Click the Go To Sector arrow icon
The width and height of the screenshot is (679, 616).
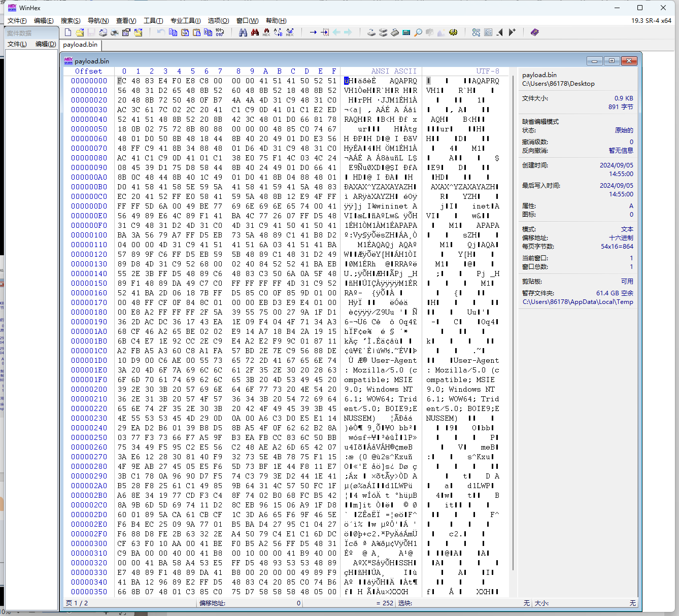pyautogui.click(x=325, y=32)
